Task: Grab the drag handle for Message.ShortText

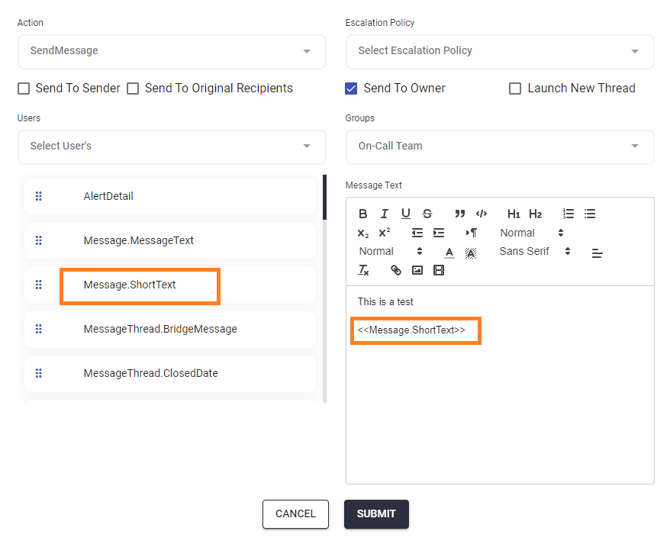Action: (38, 285)
